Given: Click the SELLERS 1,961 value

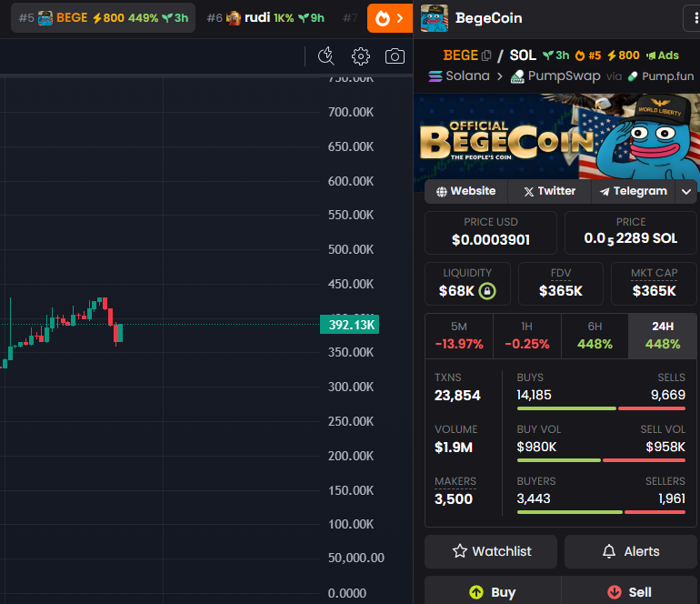Looking at the screenshot, I should point(672,498).
